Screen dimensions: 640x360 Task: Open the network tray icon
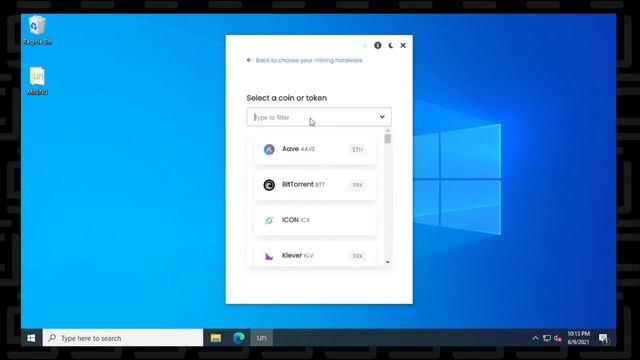[547, 338]
